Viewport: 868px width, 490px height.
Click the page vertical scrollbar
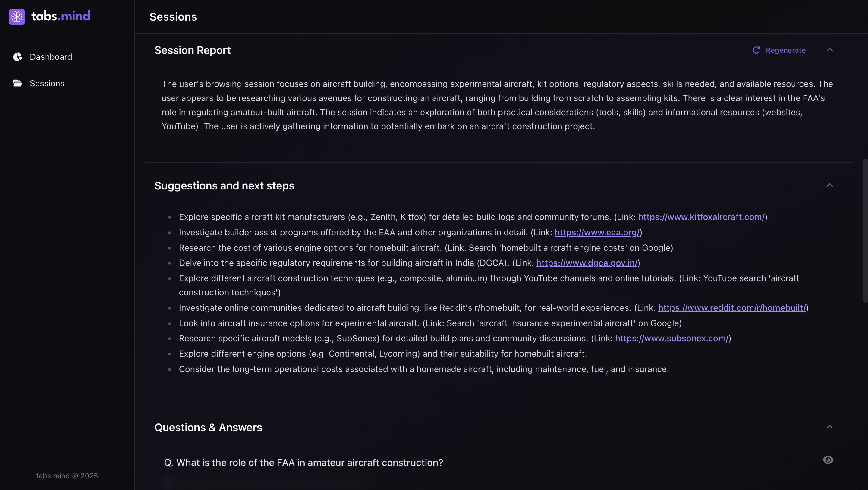point(865,231)
